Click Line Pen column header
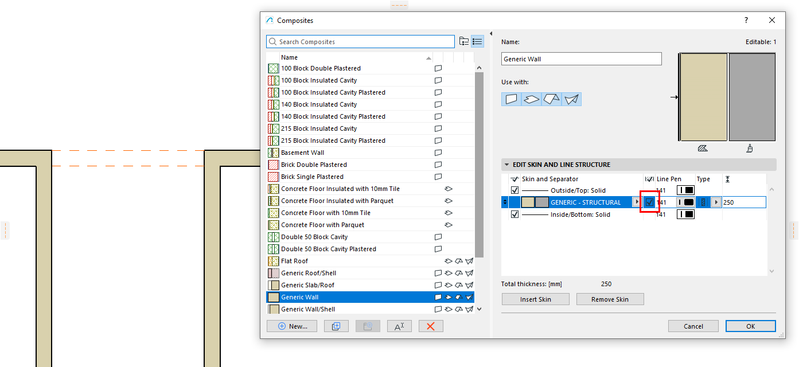 669,179
